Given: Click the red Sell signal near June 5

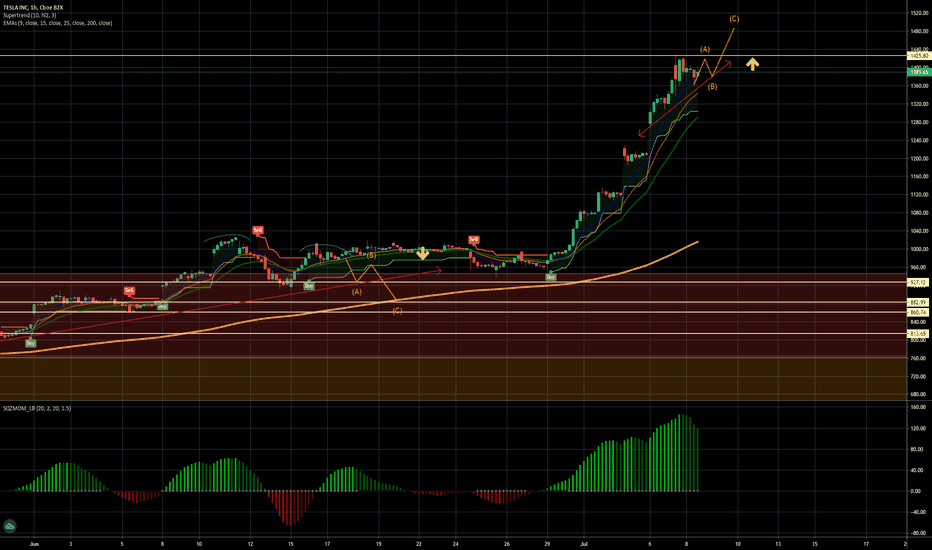Looking at the screenshot, I should tap(129, 291).
